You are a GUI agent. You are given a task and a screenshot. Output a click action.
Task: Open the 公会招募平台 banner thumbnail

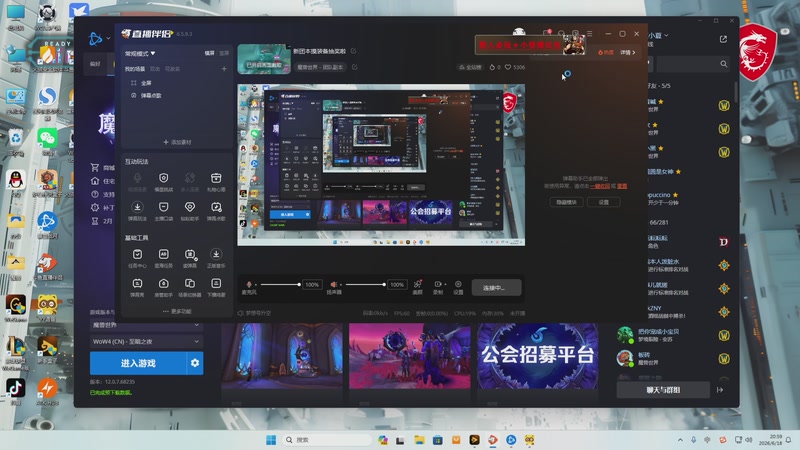point(537,356)
